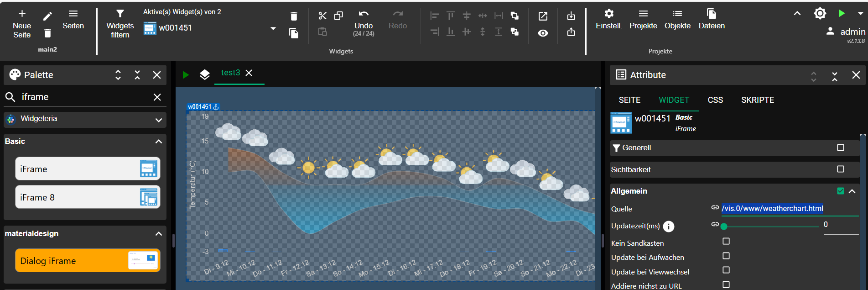Enable the Kein Sandkasten checkbox
The width and height of the screenshot is (868, 290).
(x=726, y=241)
